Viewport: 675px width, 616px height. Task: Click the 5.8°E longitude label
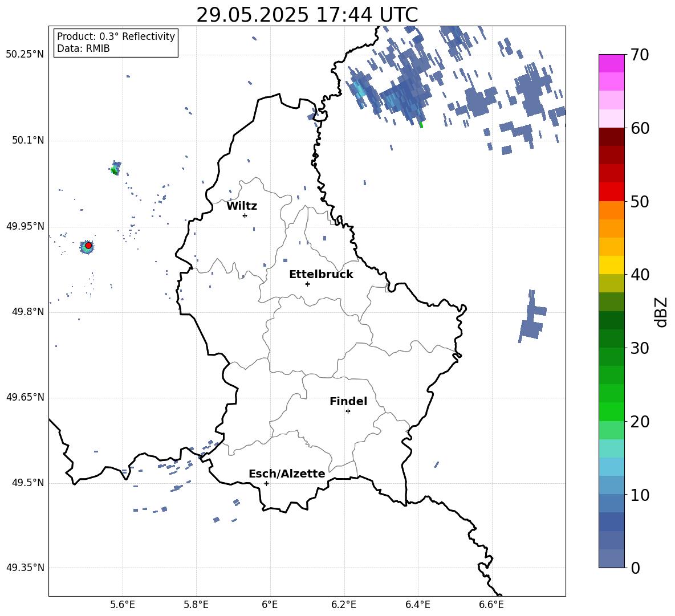[x=196, y=605]
